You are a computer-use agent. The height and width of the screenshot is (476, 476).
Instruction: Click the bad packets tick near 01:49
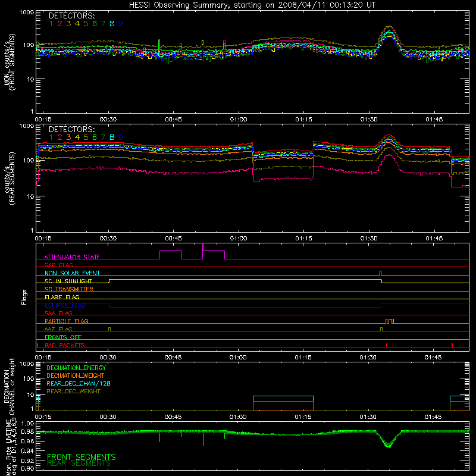coord(452,345)
